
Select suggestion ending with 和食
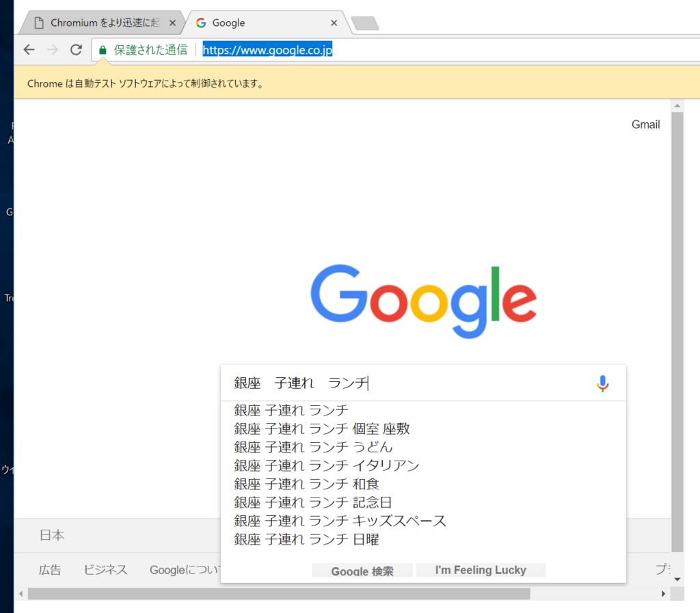point(424,484)
